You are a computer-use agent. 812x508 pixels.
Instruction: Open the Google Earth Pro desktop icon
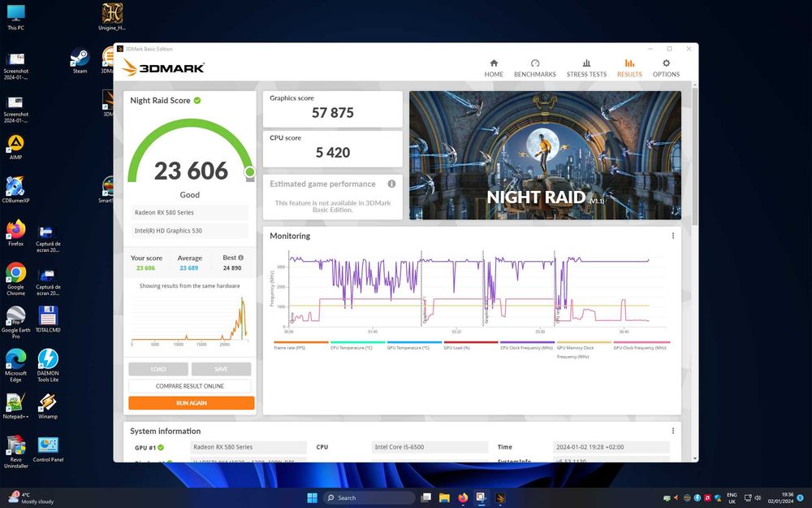pos(15,323)
